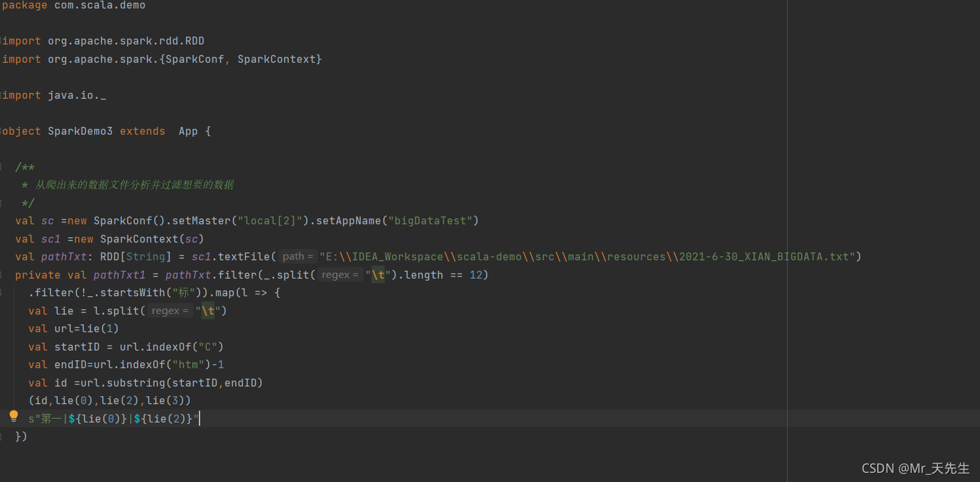Click the 'url=lie(1)' assignment
Image resolution: width=980 pixels, height=482 pixels.
pyautogui.click(x=87, y=329)
